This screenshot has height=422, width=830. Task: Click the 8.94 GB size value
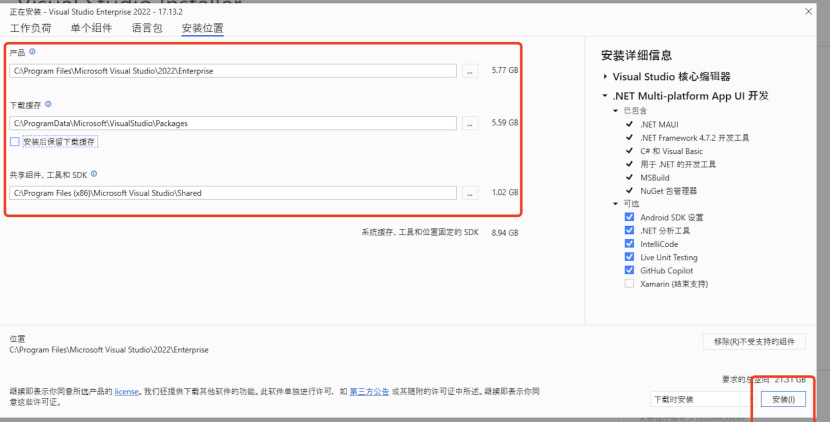click(504, 232)
